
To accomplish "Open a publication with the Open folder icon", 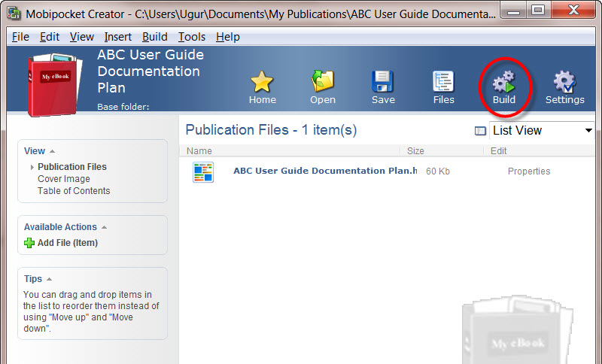I will coord(323,80).
